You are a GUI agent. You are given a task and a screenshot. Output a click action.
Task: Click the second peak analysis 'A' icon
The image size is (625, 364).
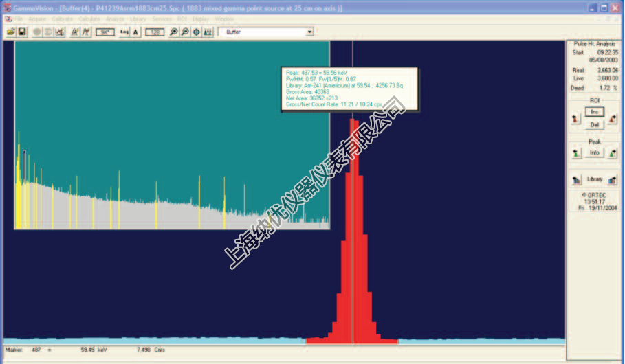point(86,32)
